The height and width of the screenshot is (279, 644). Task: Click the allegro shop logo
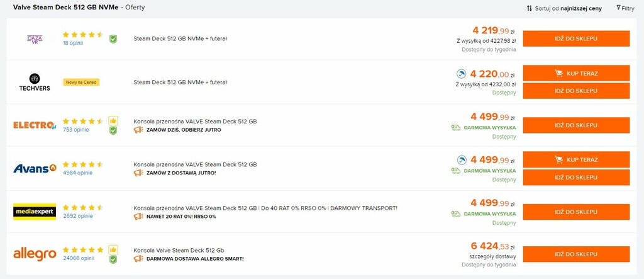pyautogui.click(x=35, y=254)
